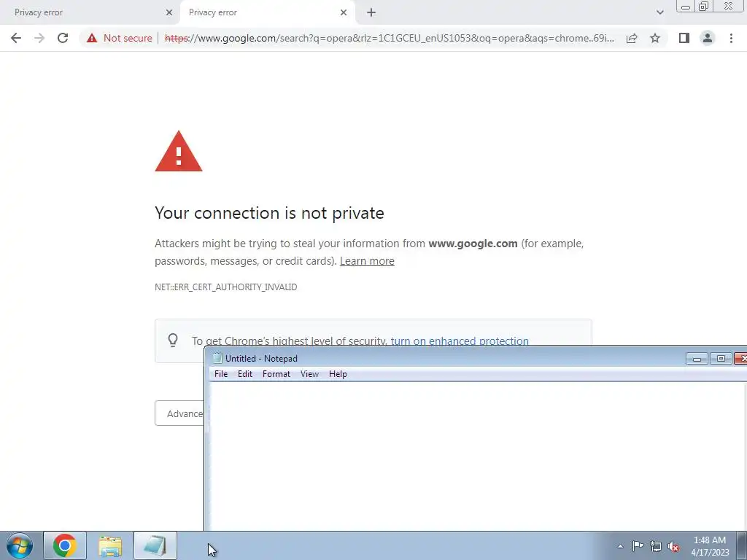Click turn on enhanced protection link
This screenshot has width=747, height=560.
tap(460, 341)
